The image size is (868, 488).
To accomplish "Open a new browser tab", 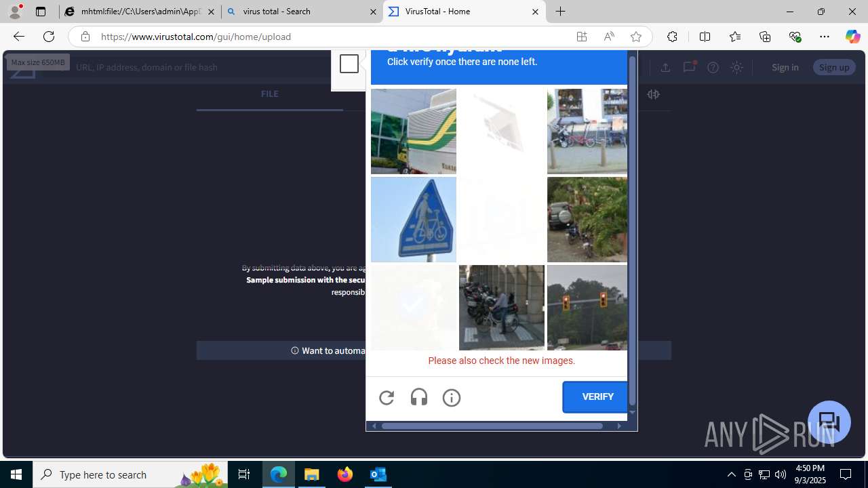I will (561, 12).
